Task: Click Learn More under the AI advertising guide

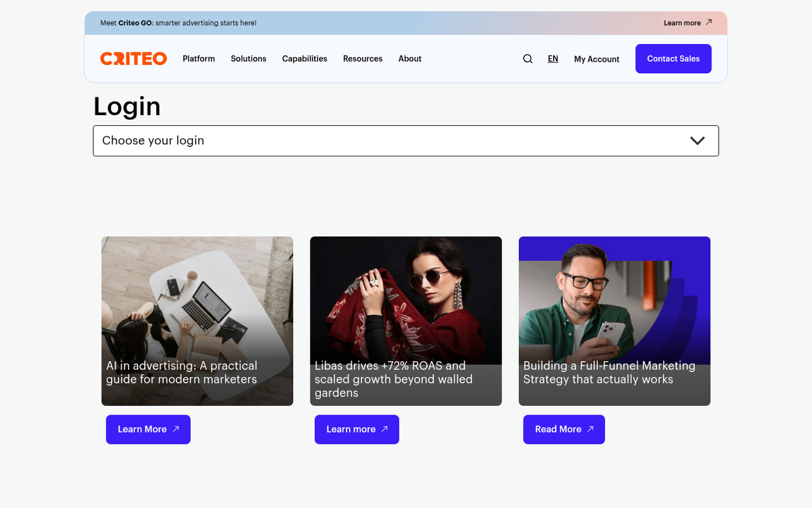Action: pos(148,429)
